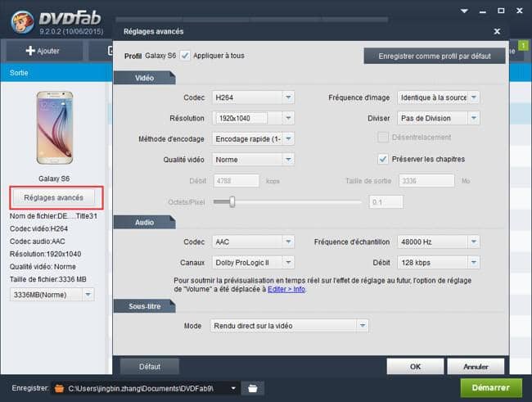532x402 pixels.
Task: Expand the save path dropdown arrow
Action: 233,388
